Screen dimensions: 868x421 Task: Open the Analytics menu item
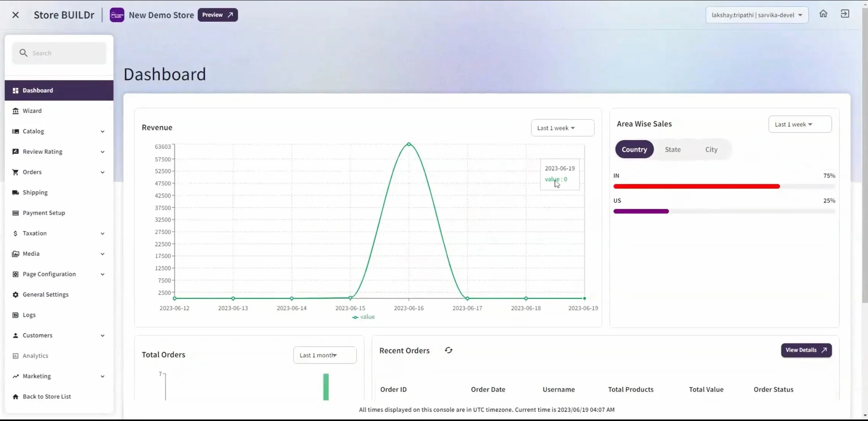59,356
